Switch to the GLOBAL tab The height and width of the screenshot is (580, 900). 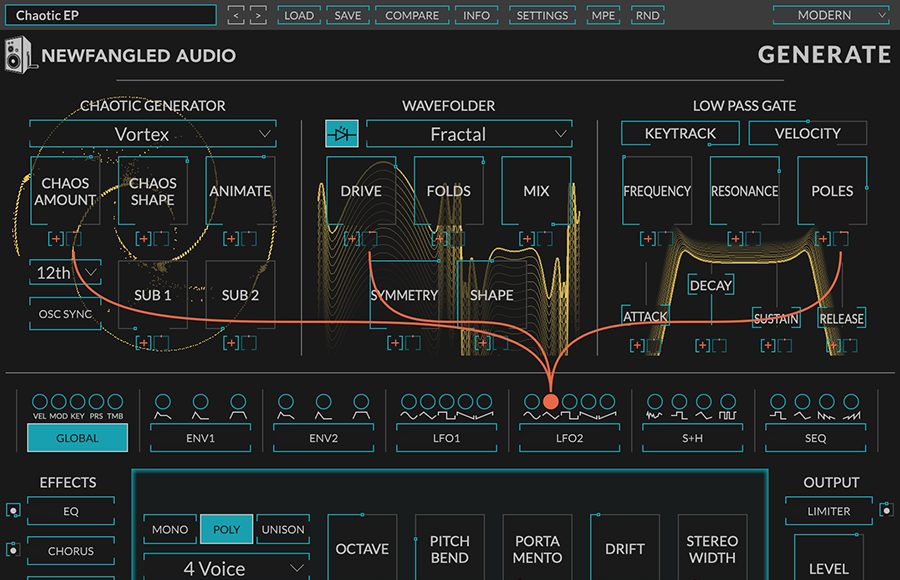click(x=77, y=438)
